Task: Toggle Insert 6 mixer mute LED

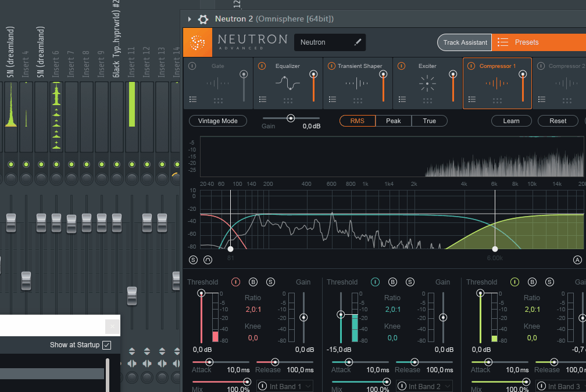Action: point(56,164)
